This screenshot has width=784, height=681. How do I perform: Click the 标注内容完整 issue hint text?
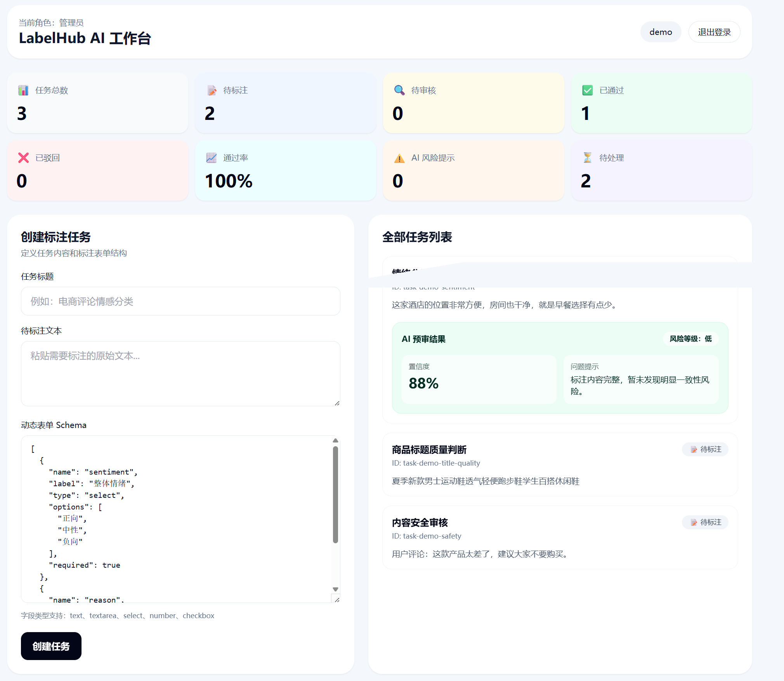click(640, 385)
